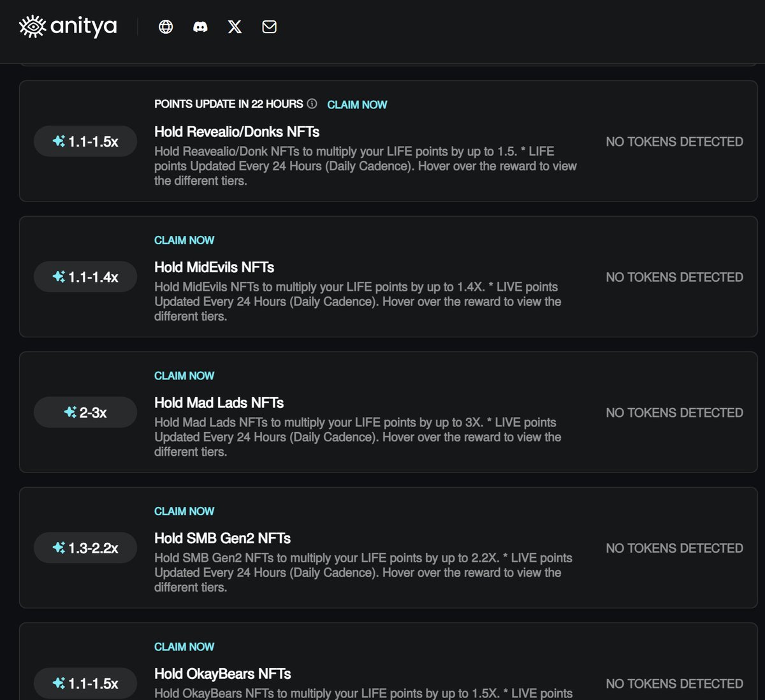Click the 1.1-1.5x reward badge for Revealio/Donks
Viewport: 765px width, 700px height.
pos(85,142)
